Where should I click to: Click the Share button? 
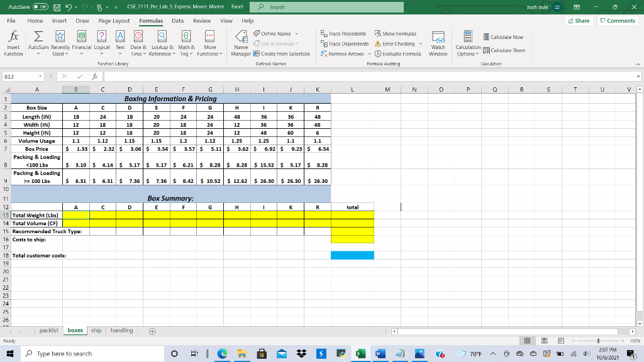pyautogui.click(x=579, y=21)
